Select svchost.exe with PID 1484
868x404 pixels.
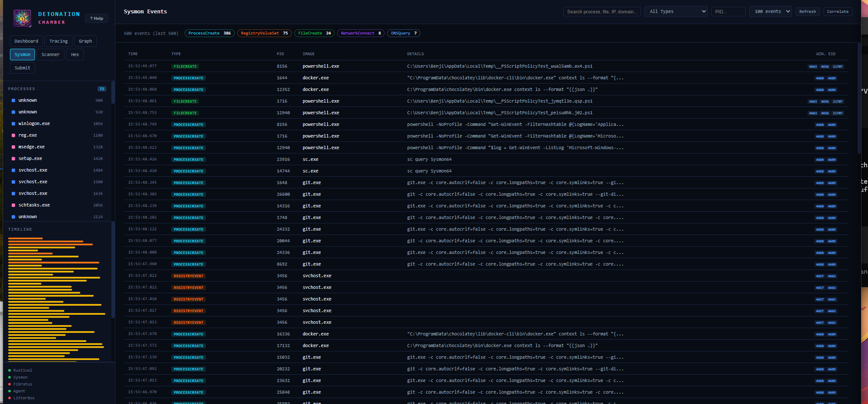[x=57, y=170]
